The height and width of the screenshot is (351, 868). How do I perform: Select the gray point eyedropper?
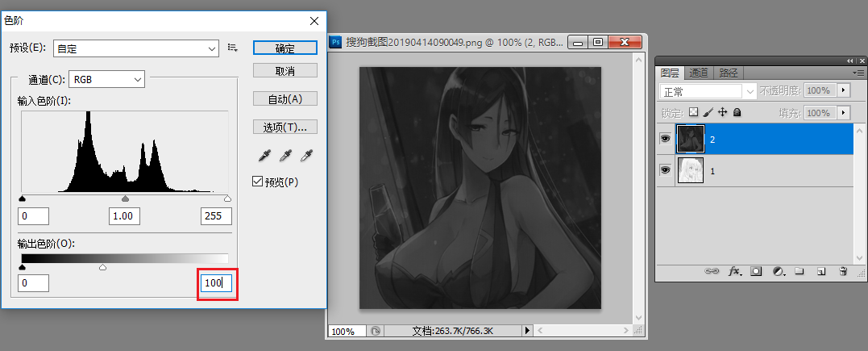[x=285, y=157]
